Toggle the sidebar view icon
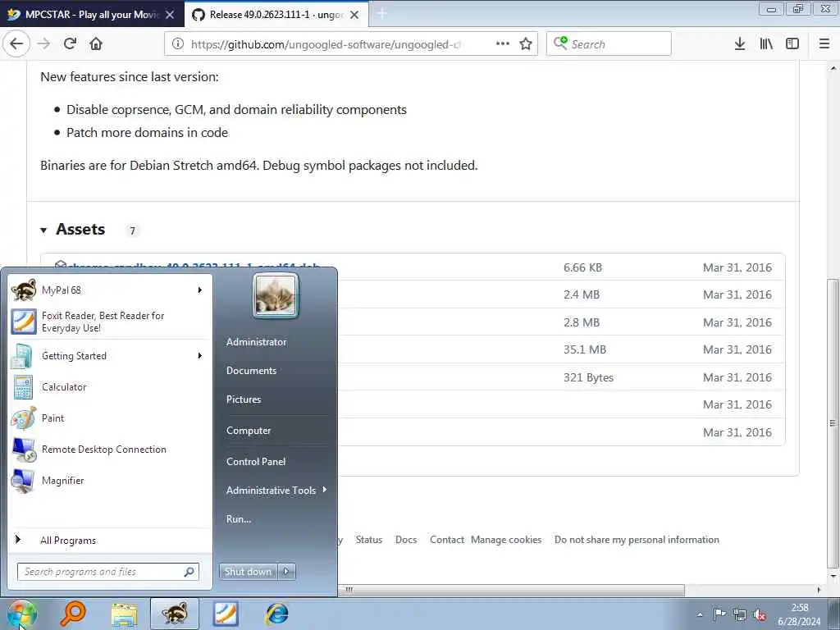The height and width of the screenshot is (630, 840). [x=792, y=44]
